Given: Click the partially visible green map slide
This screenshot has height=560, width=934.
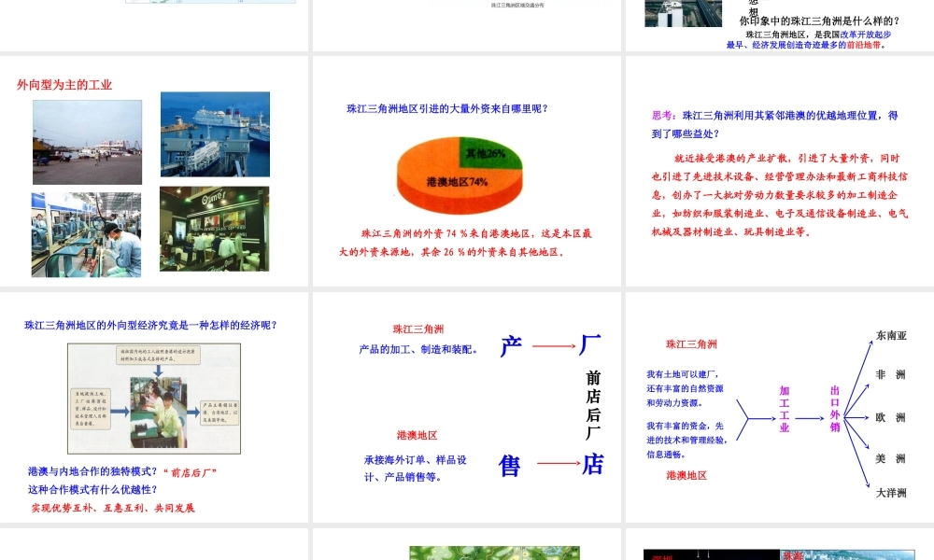Looking at the screenshot, I should pyautogui.click(x=467, y=544).
